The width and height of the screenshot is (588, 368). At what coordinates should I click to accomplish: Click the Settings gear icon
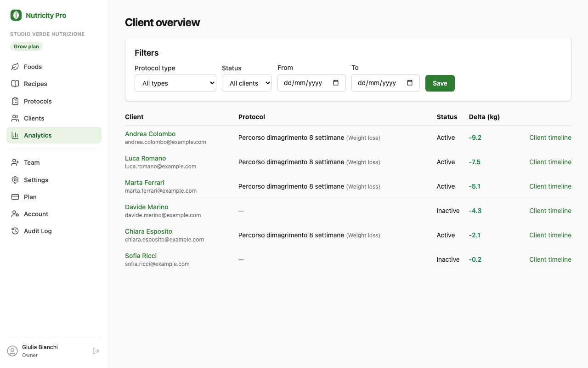[x=15, y=180]
